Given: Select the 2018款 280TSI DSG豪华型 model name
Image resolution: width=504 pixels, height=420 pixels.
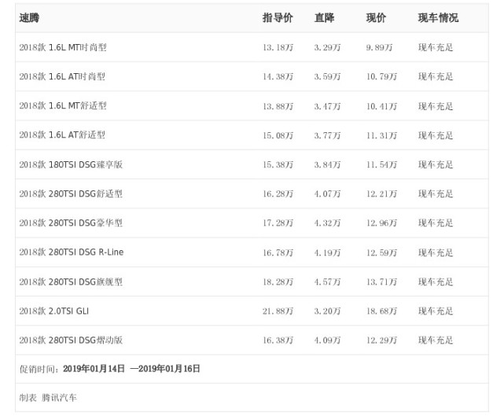Looking at the screenshot, I should 71,223.
